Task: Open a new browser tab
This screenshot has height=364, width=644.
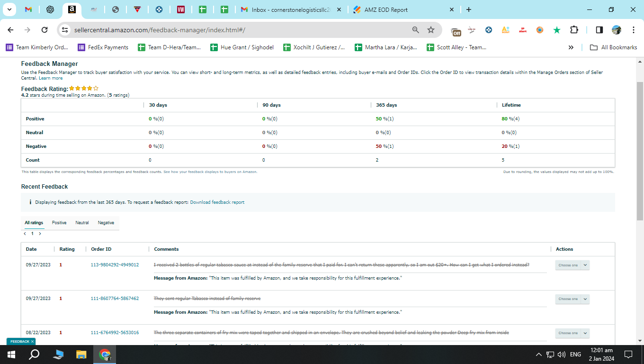Action: coord(469,9)
